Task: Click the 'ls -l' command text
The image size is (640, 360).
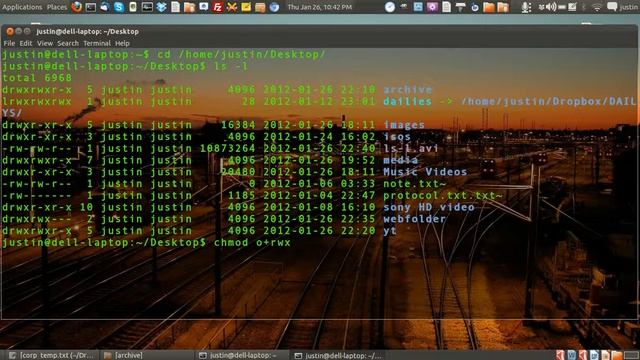Action: tap(231, 66)
